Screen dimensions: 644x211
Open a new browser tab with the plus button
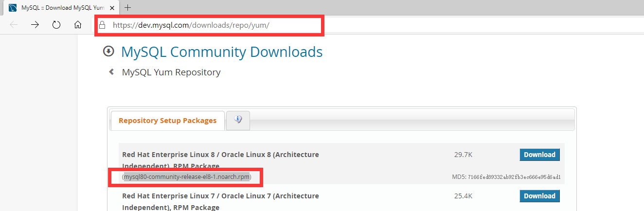(x=128, y=7)
